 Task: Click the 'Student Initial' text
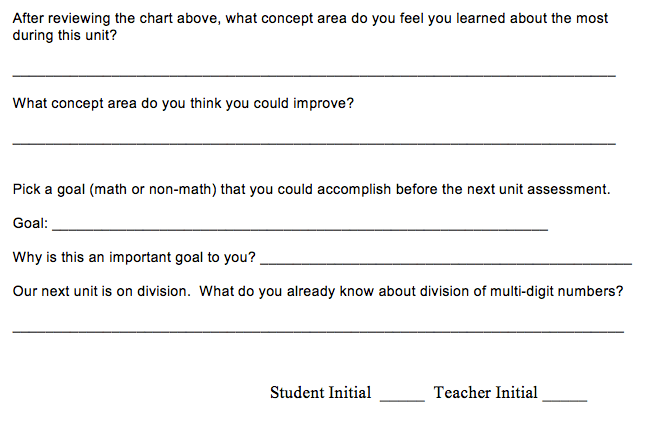pos(320,393)
